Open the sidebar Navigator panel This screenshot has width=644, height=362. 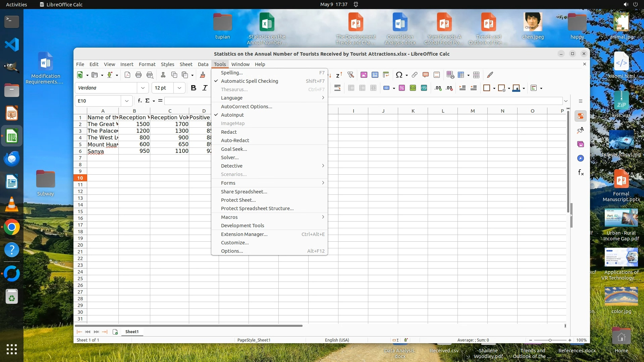[x=581, y=158]
